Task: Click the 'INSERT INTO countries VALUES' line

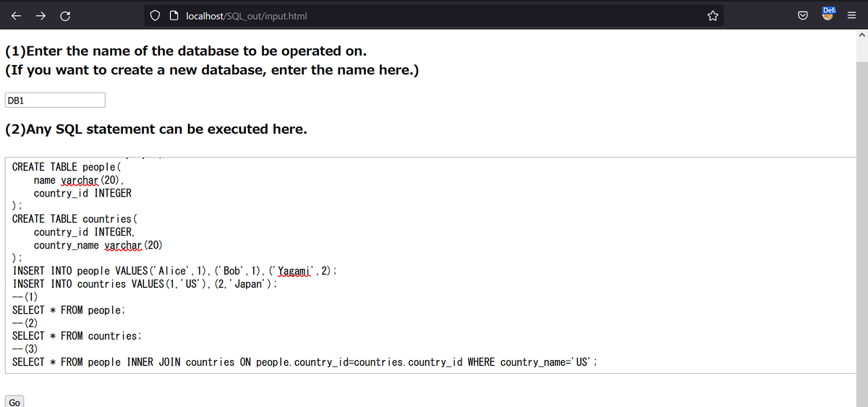Action: 145,284
